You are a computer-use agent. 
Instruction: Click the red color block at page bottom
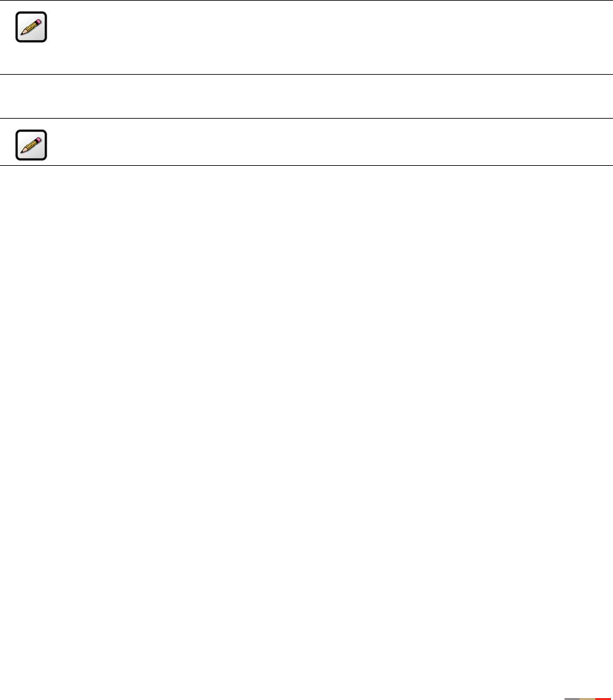(x=603, y=699)
